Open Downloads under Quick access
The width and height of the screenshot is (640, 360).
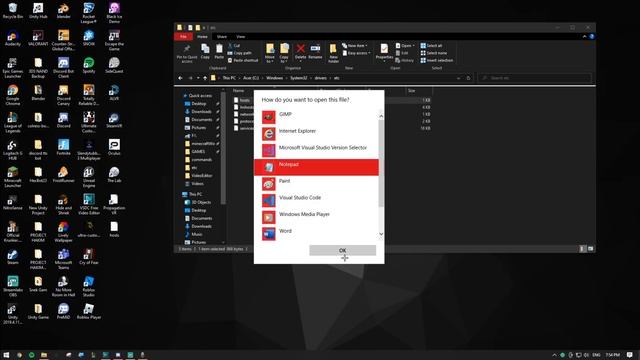coord(201,111)
